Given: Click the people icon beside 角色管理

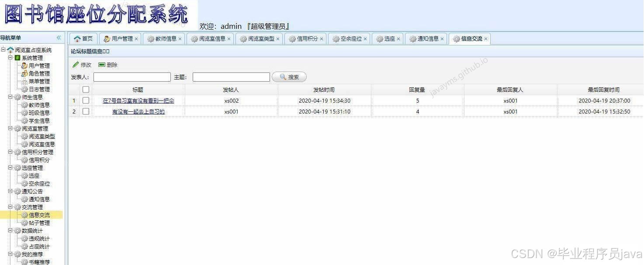Looking at the screenshot, I should pyautogui.click(x=24, y=73).
